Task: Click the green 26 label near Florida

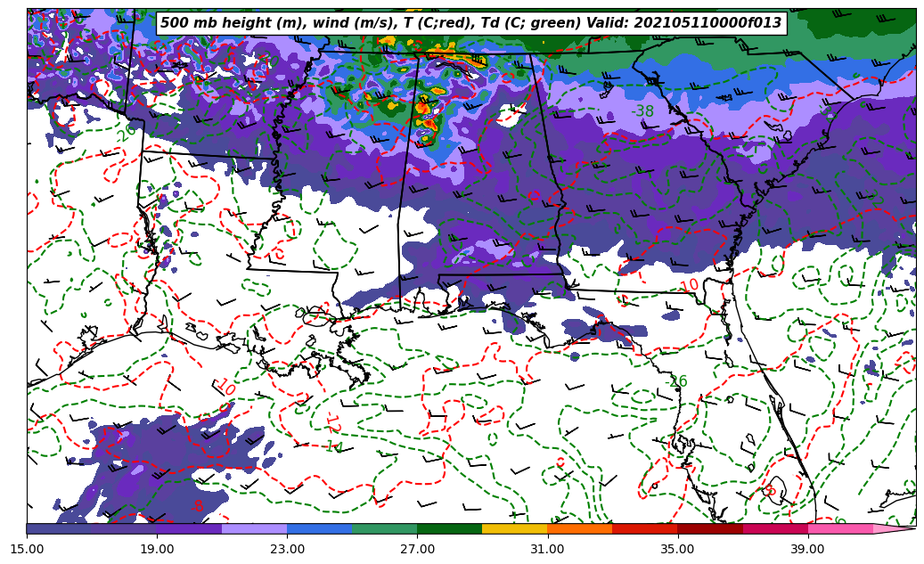Action: 678,381
